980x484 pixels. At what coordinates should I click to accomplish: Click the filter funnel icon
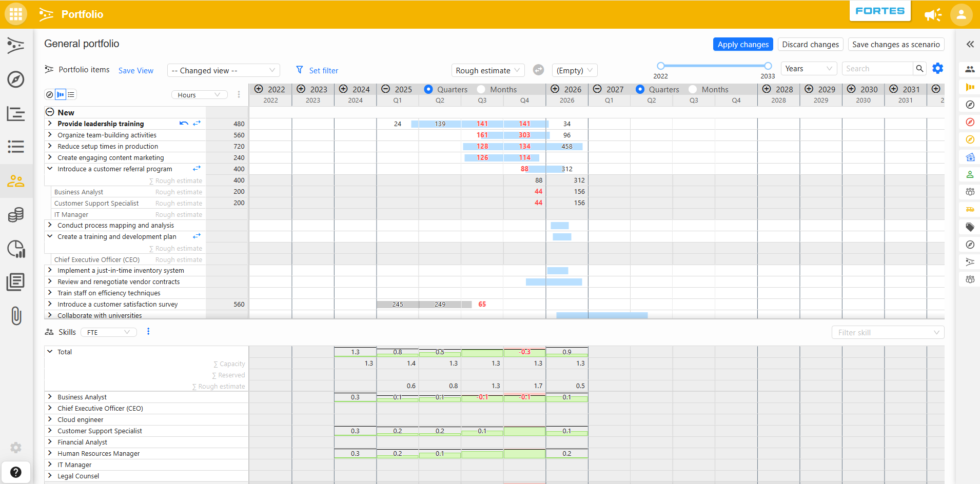click(x=300, y=70)
